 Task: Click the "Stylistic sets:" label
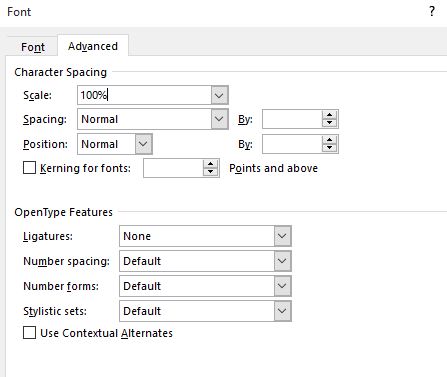point(55,311)
